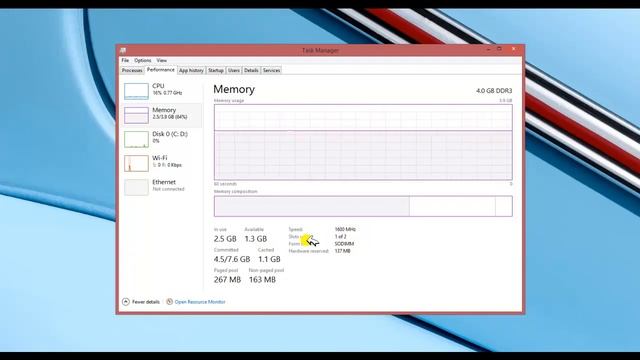Minimize the Task Manager window
This screenshot has height=360, width=640.
488,49
